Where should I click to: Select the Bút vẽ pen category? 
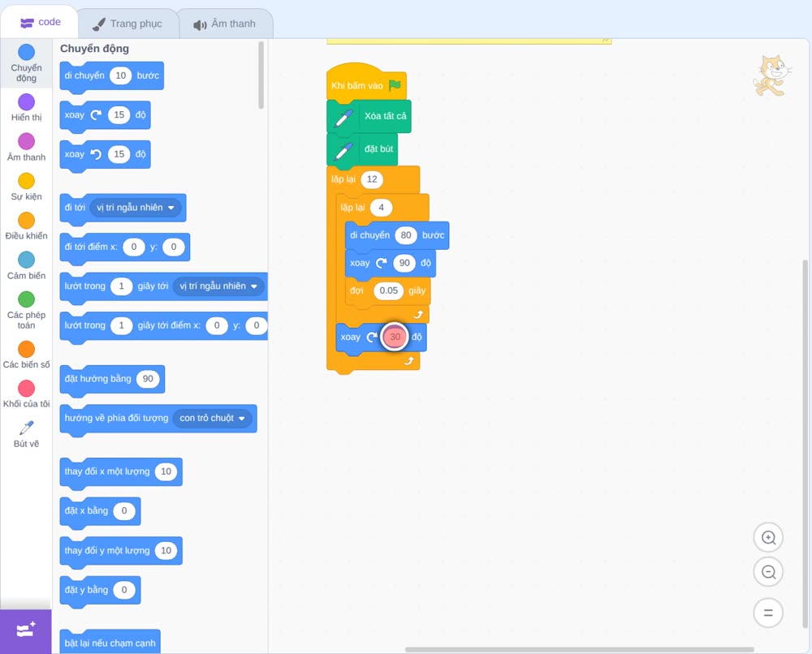pyautogui.click(x=26, y=434)
